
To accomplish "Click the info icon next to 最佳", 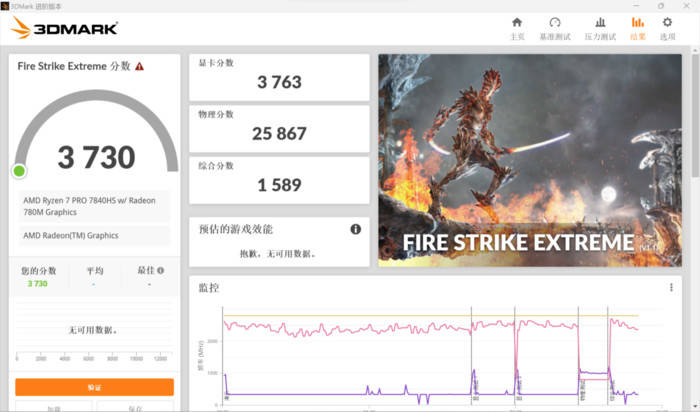I will (160, 270).
